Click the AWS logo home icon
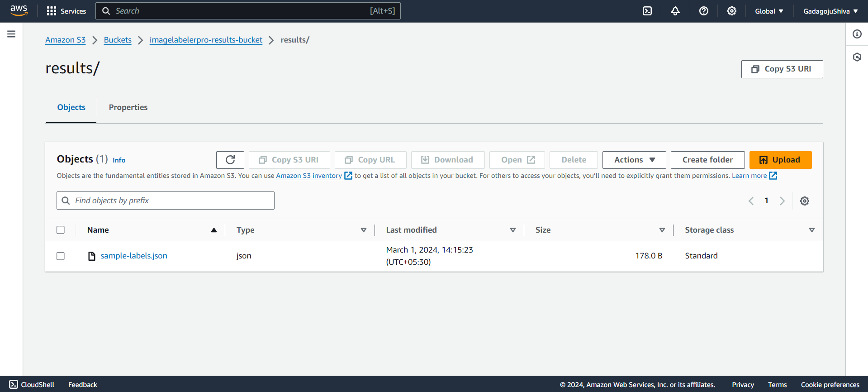868x392 pixels. (x=19, y=11)
